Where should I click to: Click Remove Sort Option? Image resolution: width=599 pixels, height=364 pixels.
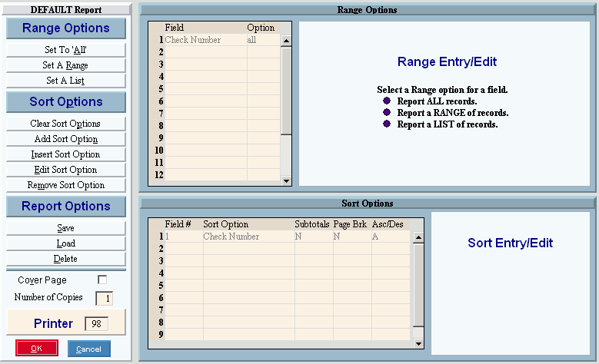point(65,185)
